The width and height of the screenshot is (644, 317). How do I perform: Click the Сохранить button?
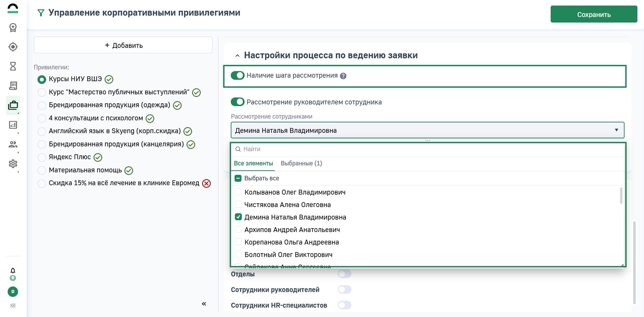point(594,14)
